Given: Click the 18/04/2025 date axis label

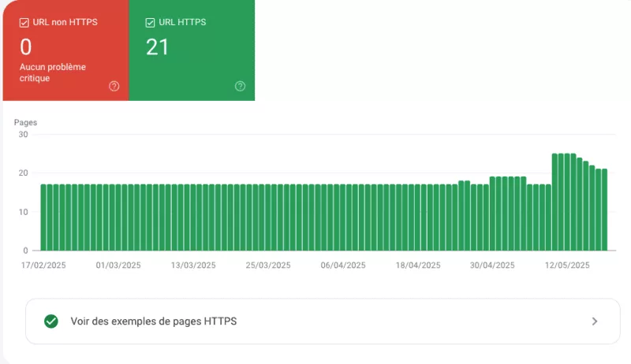Looking at the screenshot, I should 418,266.
